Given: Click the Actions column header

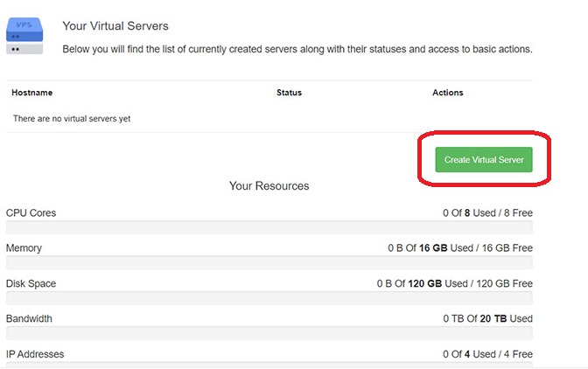Looking at the screenshot, I should point(447,93).
